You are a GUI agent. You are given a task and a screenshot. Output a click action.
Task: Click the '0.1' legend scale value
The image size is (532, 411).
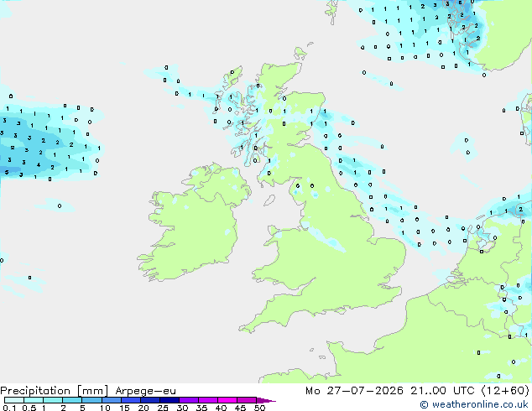pos(9,408)
